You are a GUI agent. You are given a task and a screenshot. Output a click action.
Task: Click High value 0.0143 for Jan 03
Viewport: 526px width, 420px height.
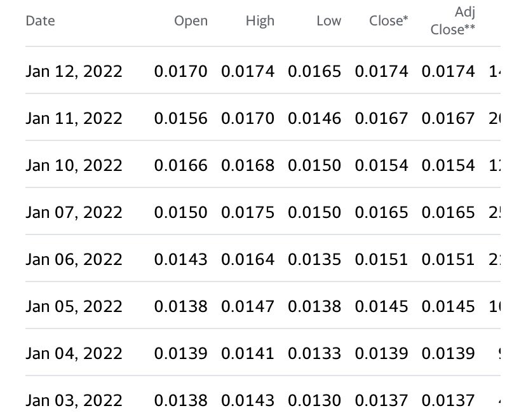tap(248, 400)
